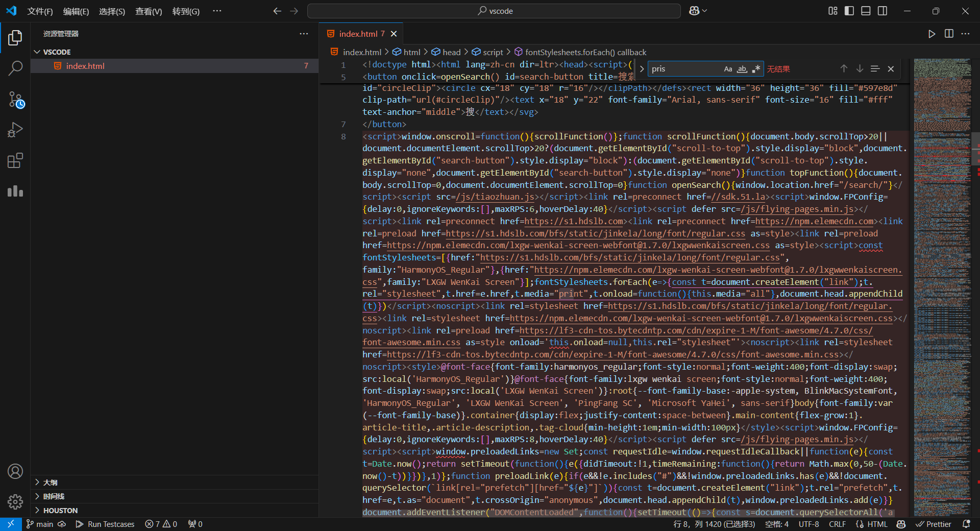Toggle Use Regular Expression in the find widget

tap(756, 69)
